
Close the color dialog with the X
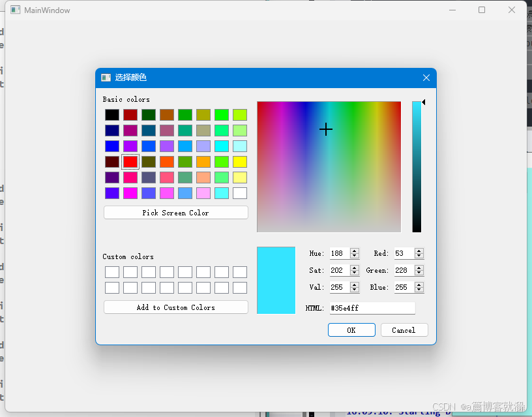coord(426,78)
